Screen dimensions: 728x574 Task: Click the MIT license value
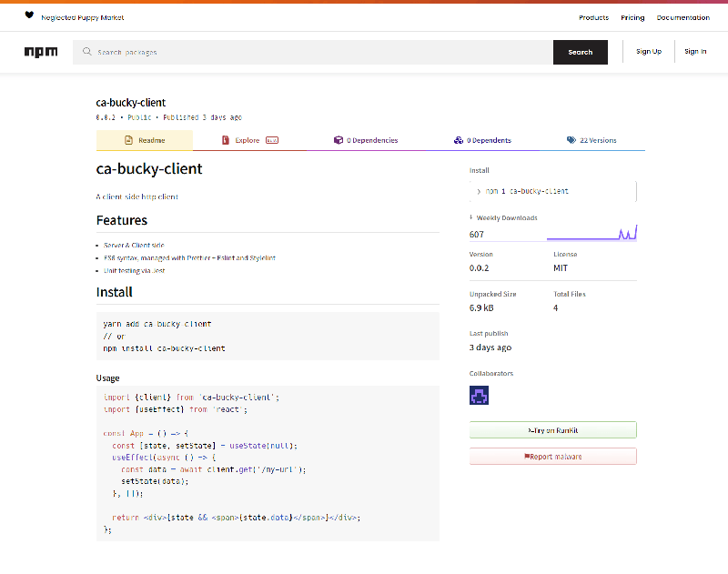[x=561, y=267]
